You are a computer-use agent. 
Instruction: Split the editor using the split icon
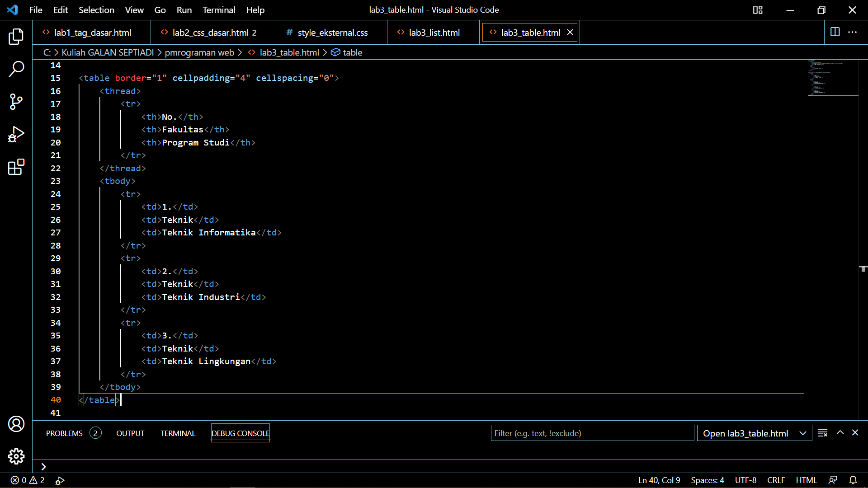coord(834,32)
